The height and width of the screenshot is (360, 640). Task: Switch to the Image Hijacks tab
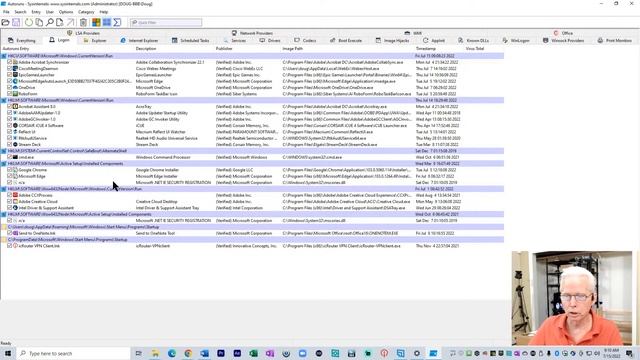tap(392, 40)
